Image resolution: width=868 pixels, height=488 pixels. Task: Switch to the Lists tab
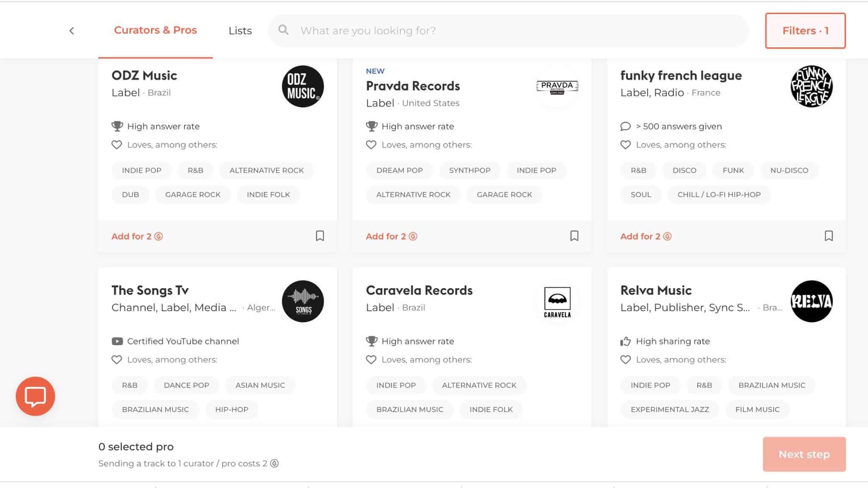[x=240, y=30]
